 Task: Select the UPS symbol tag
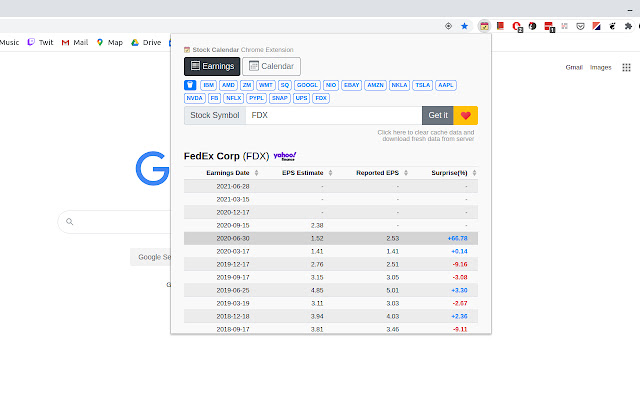301,98
